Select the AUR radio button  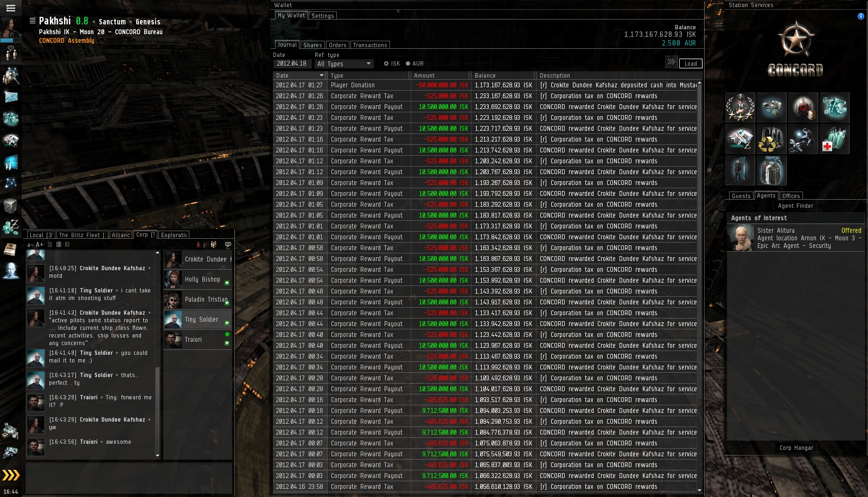click(x=408, y=63)
